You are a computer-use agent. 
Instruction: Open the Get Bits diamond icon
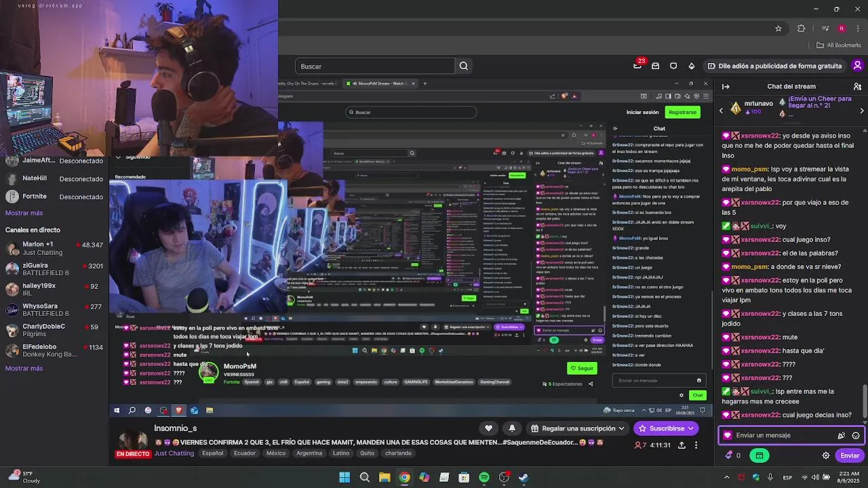point(691,66)
